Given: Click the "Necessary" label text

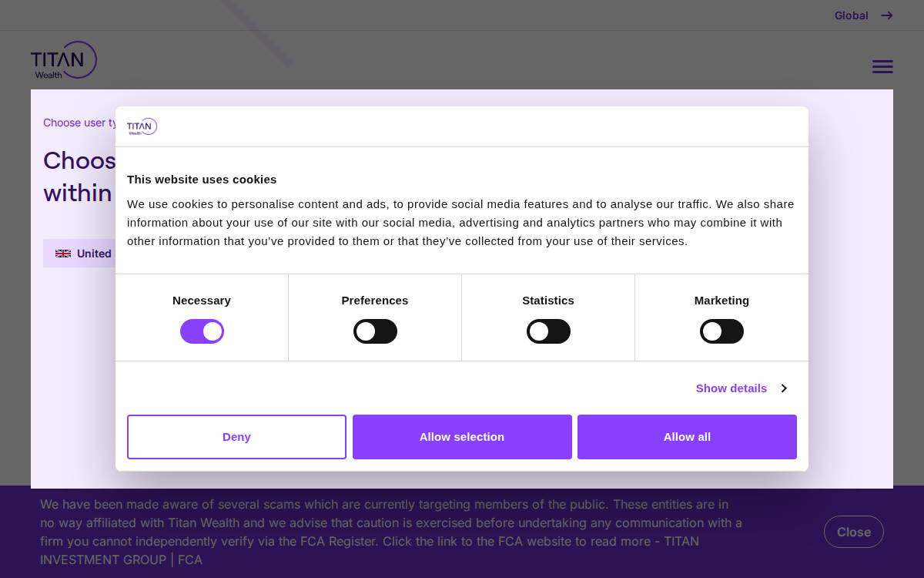Looking at the screenshot, I should click(202, 301).
